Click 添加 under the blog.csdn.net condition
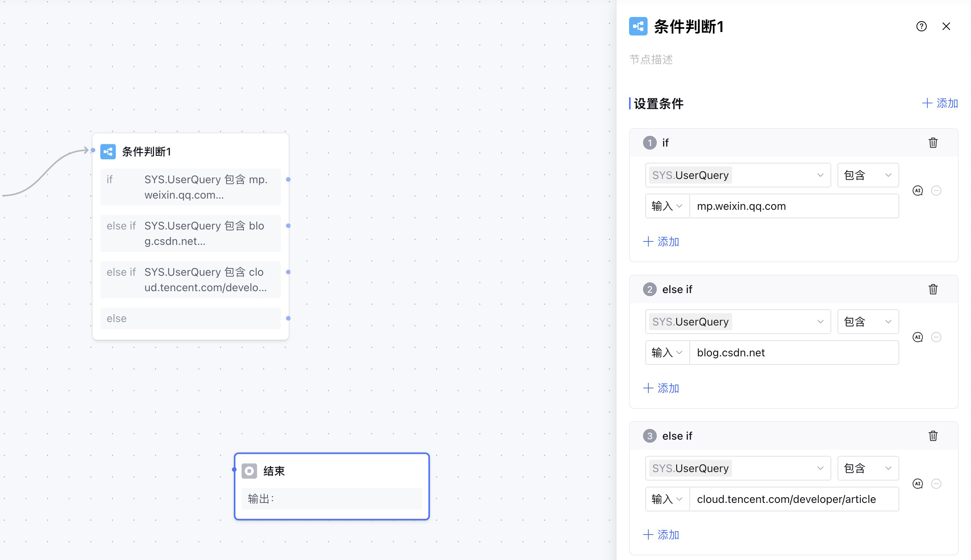The width and height of the screenshot is (971, 560). 661,388
